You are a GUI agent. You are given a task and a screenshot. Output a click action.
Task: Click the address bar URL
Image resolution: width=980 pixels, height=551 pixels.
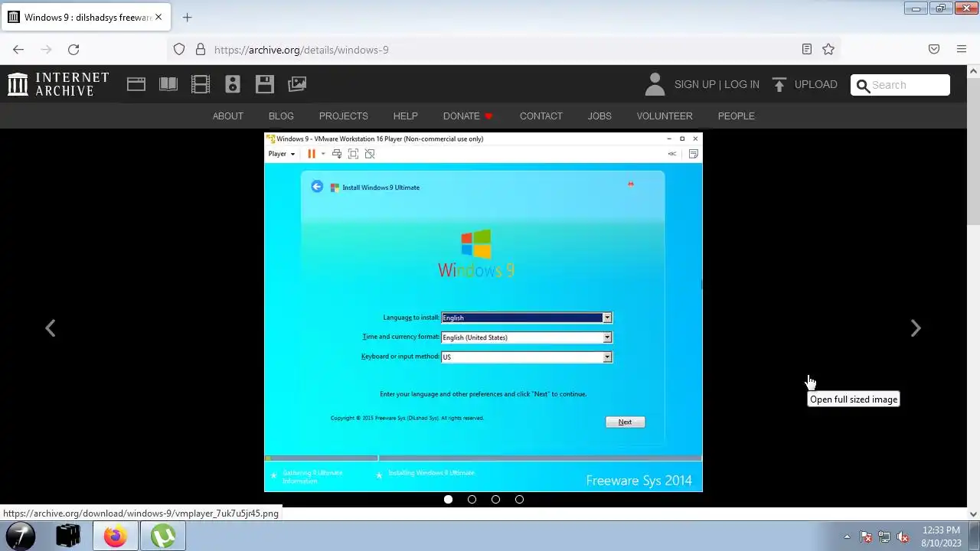(302, 50)
